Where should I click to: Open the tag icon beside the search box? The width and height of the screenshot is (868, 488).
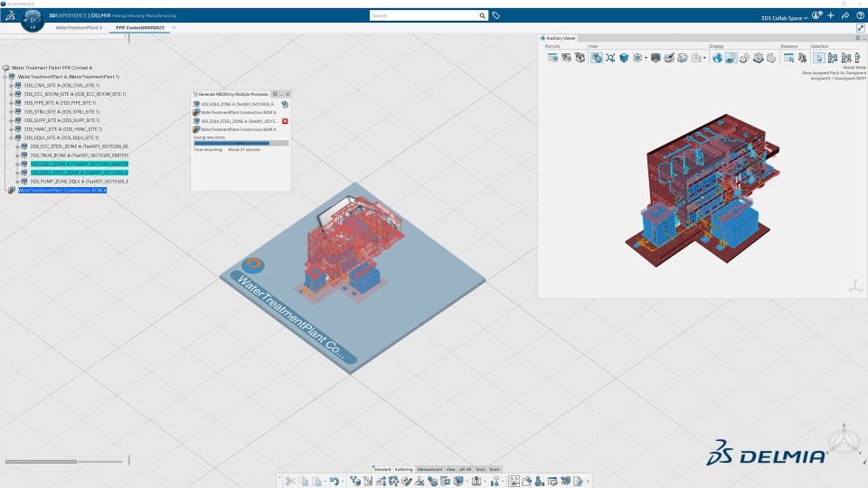(x=496, y=15)
